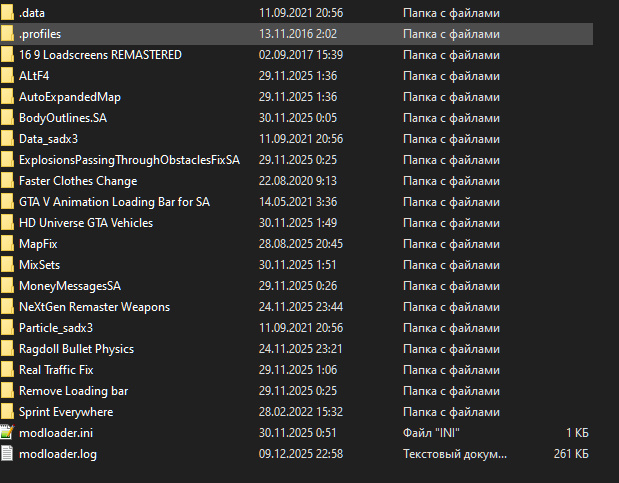
Task: Select NeXtGen Remaster Weapons folder name
Action: click(x=94, y=307)
